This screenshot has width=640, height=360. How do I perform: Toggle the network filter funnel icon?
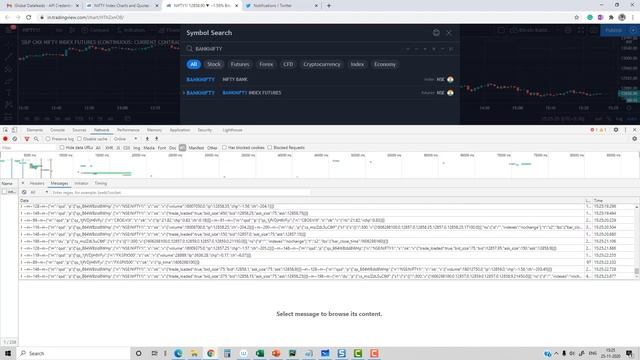click(27, 139)
